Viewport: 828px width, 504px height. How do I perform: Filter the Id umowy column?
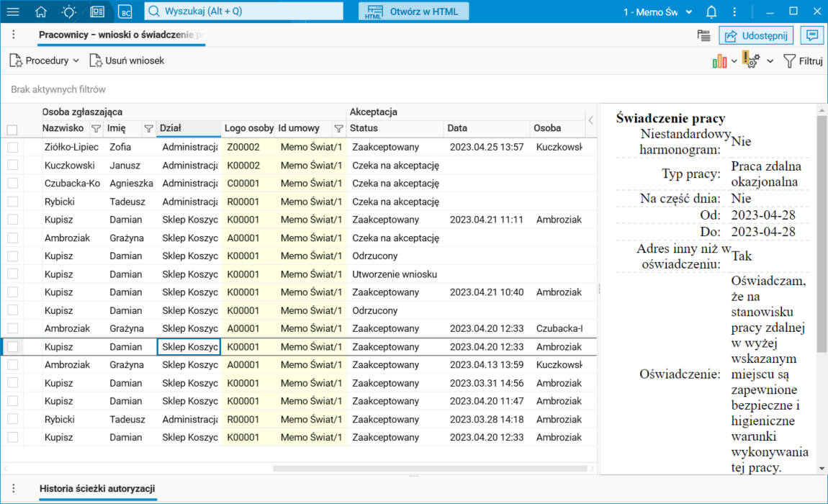[x=338, y=128]
